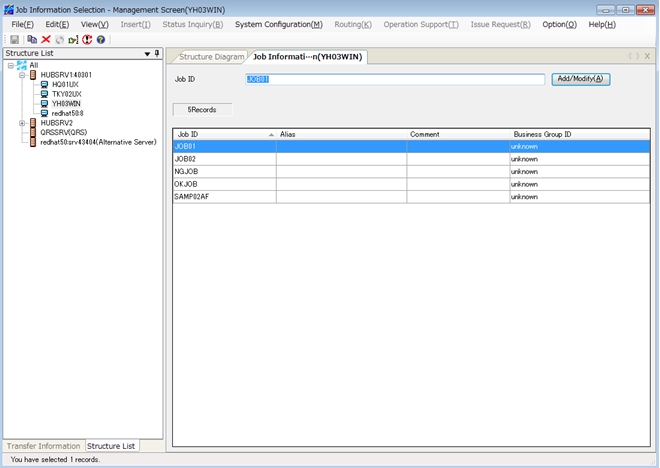Click into the Job ID text field
Viewport: 660px width, 468px height.
(395, 79)
